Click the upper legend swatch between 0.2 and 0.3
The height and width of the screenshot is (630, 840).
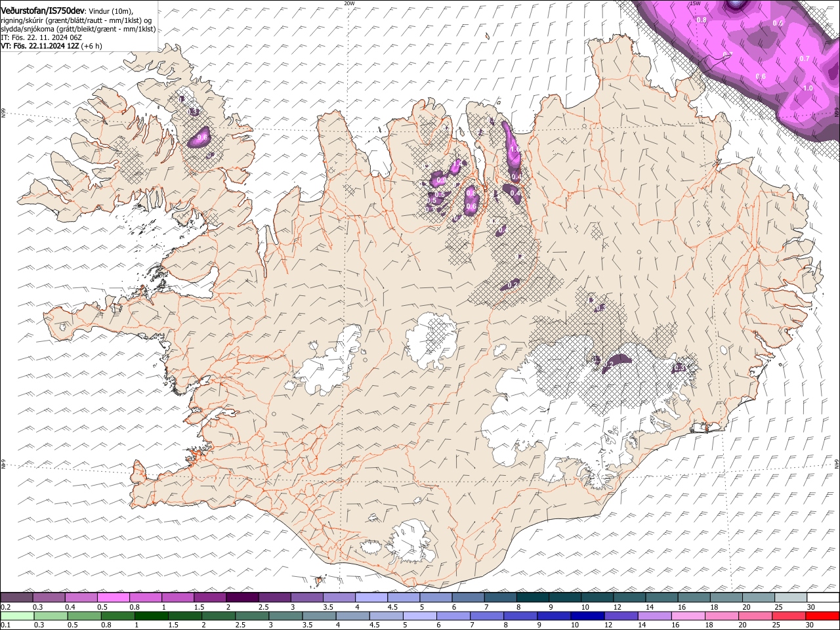pyautogui.click(x=17, y=597)
